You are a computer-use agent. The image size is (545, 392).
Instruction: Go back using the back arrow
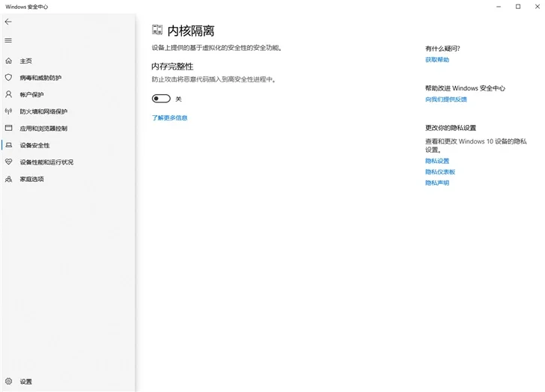[x=8, y=22]
